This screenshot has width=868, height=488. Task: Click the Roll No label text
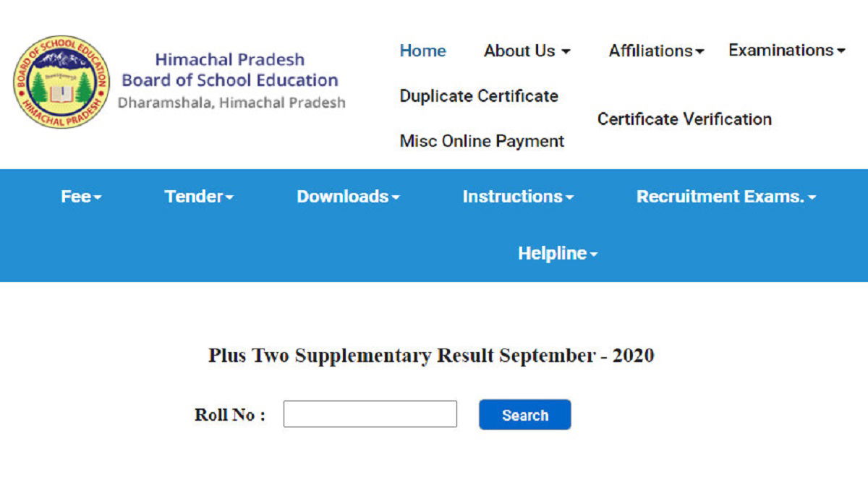229,414
